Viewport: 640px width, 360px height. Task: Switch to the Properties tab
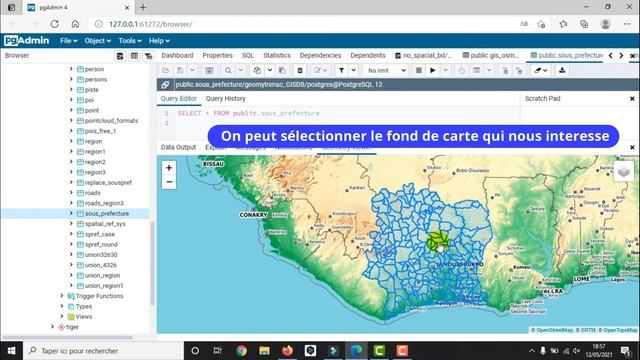pyautogui.click(x=218, y=56)
